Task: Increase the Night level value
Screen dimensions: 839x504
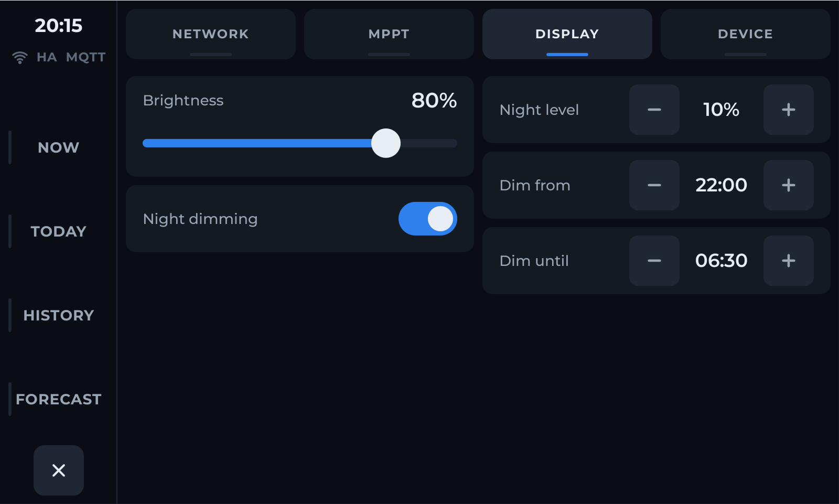Action: pos(789,110)
